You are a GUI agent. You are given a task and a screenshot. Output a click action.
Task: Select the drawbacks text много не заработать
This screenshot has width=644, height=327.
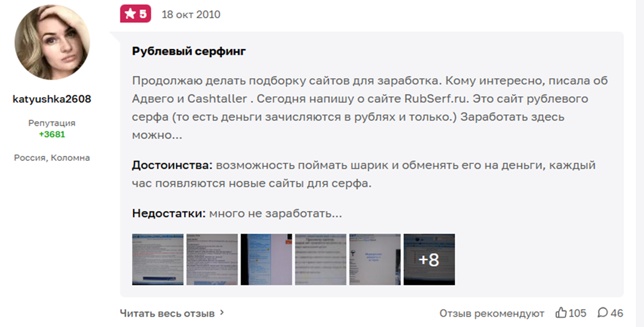[x=276, y=213]
